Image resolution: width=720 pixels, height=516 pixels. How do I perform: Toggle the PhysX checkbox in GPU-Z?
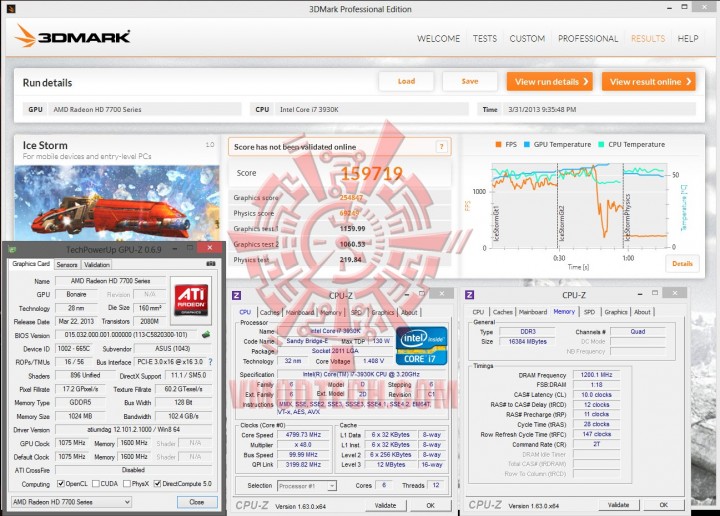click(x=127, y=483)
